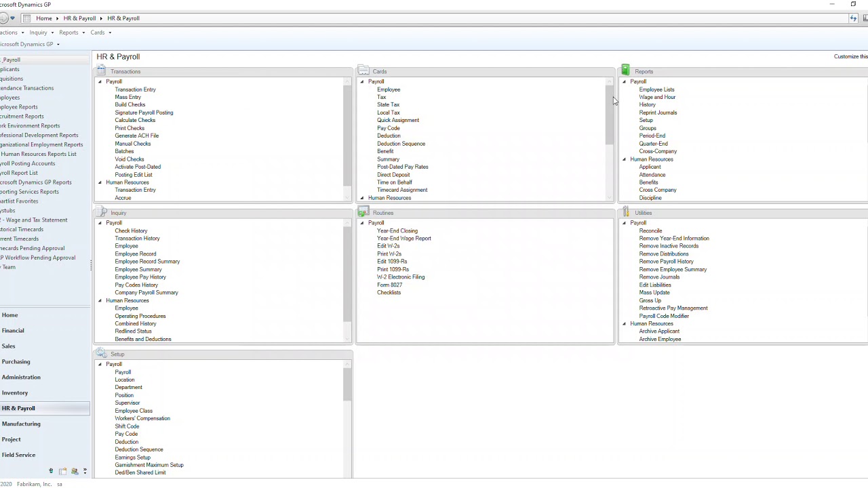Open Company Payroll Summary inquiry

coord(146,293)
